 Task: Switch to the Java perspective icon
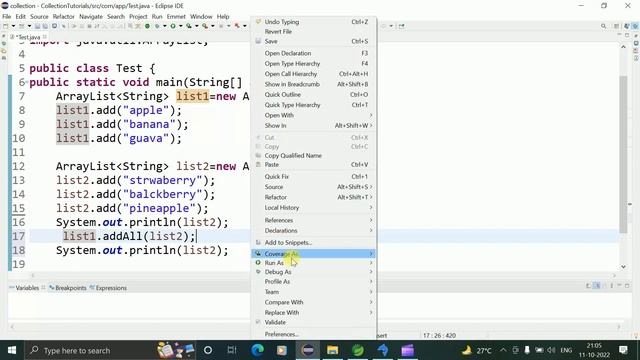coord(627,26)
